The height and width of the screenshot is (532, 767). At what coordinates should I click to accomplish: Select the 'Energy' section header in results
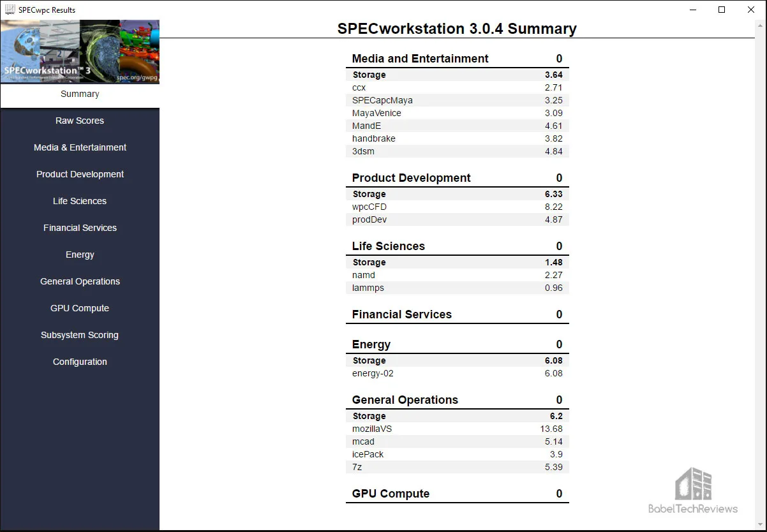tap(371, 344)
